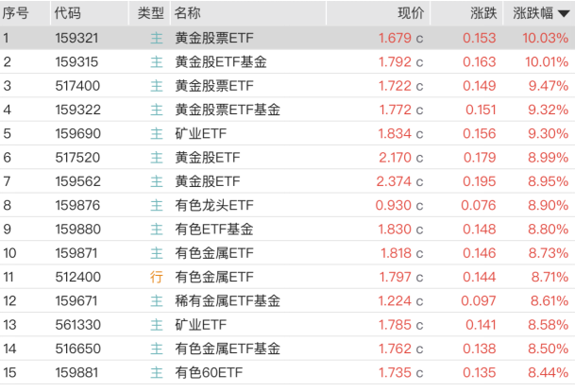Click the 主 badge in the 有色60ETF row
575x392 pixels.
(157, 372)
